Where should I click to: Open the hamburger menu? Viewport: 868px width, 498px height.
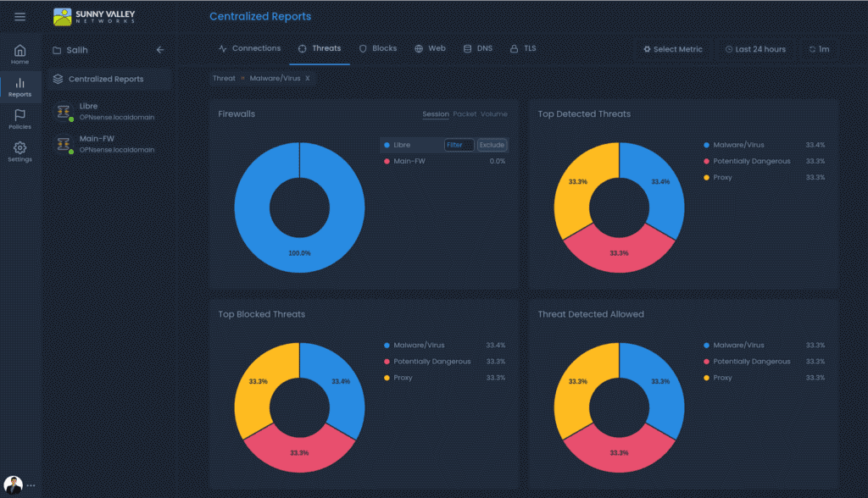pos(19,15)
